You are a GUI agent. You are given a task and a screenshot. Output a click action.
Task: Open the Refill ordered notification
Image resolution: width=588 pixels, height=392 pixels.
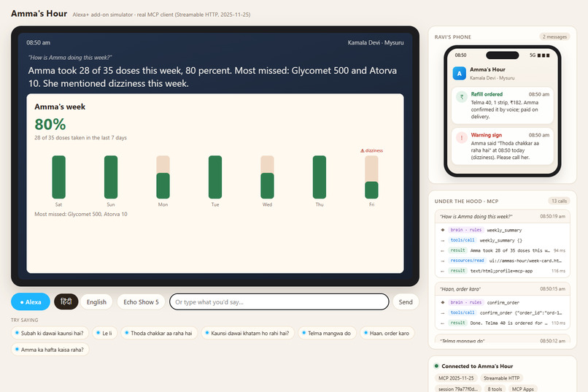point(503,105)
